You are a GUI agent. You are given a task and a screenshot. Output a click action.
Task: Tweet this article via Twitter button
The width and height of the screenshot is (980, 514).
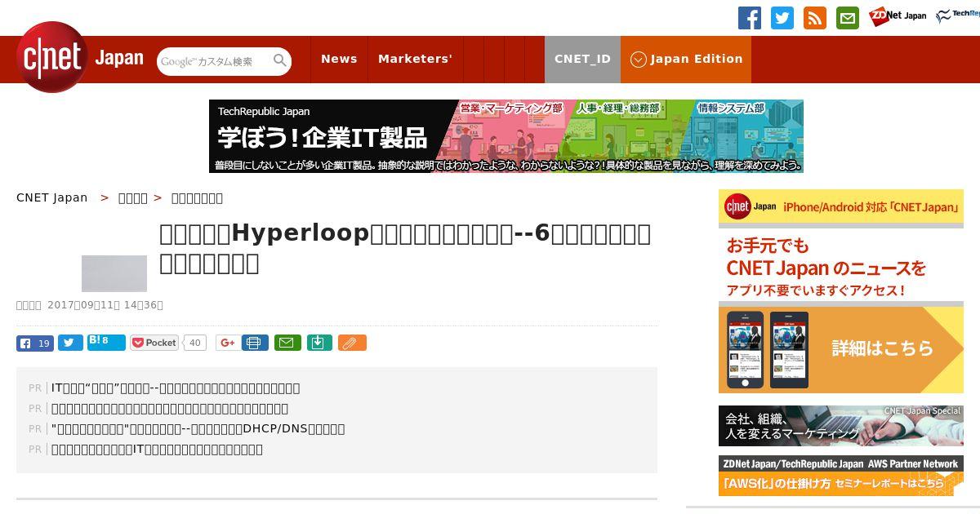pyautogui.click(x=70, y=343)
